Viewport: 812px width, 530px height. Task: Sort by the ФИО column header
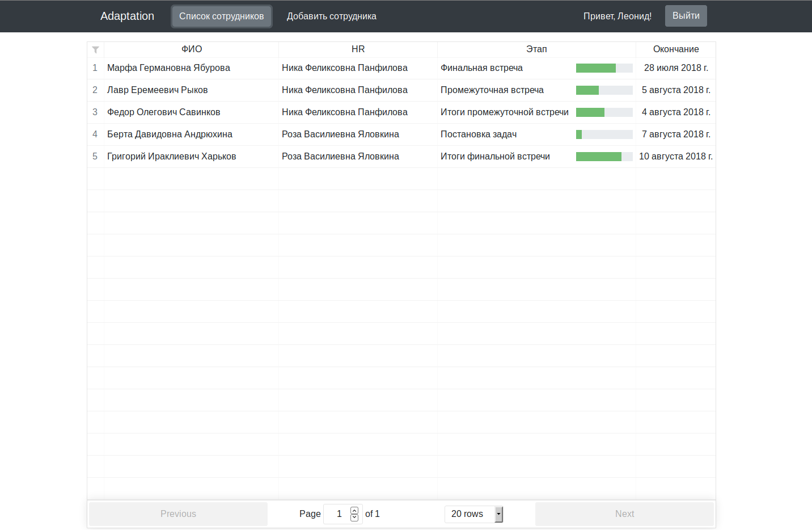pos(192,49)
